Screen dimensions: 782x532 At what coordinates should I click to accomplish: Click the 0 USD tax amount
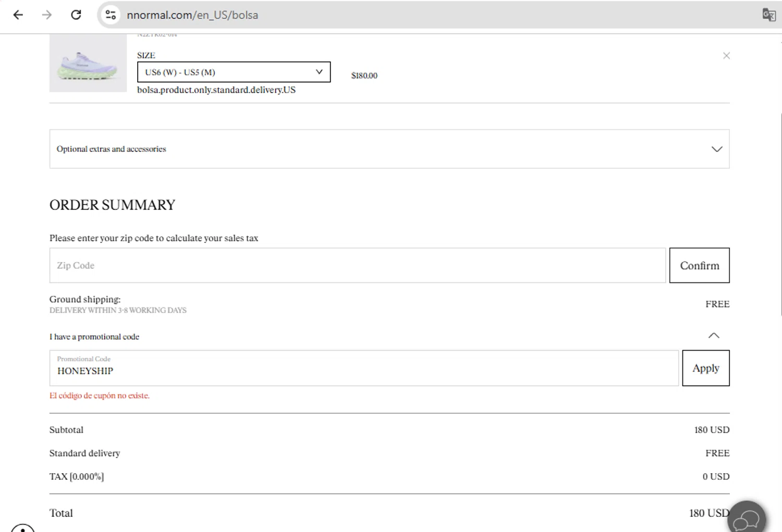coord(716,477)
